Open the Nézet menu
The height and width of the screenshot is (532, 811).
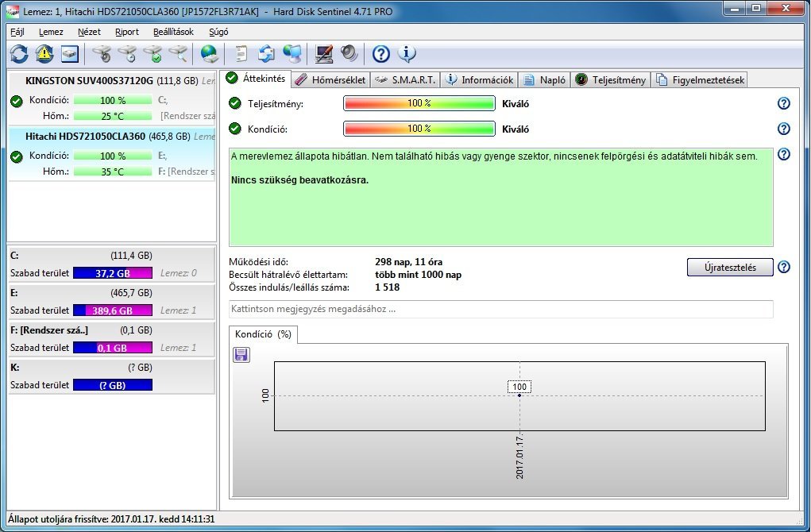(89, 32)
